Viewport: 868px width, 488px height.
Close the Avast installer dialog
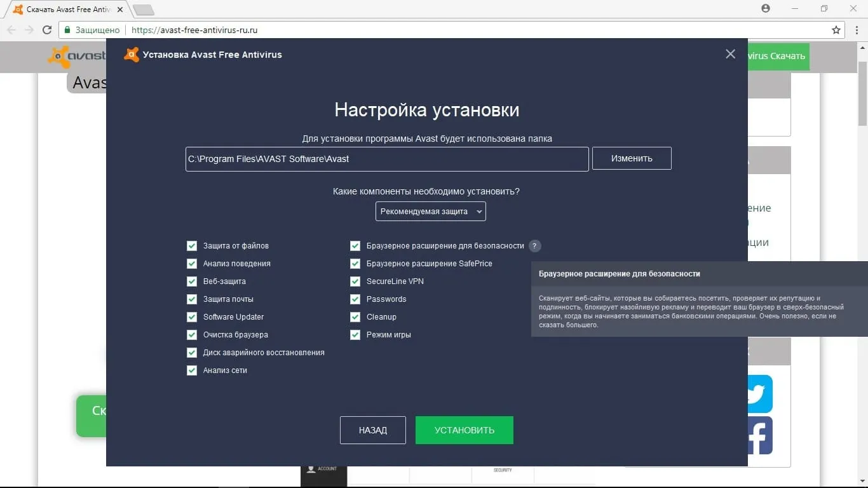click(730, 55)
